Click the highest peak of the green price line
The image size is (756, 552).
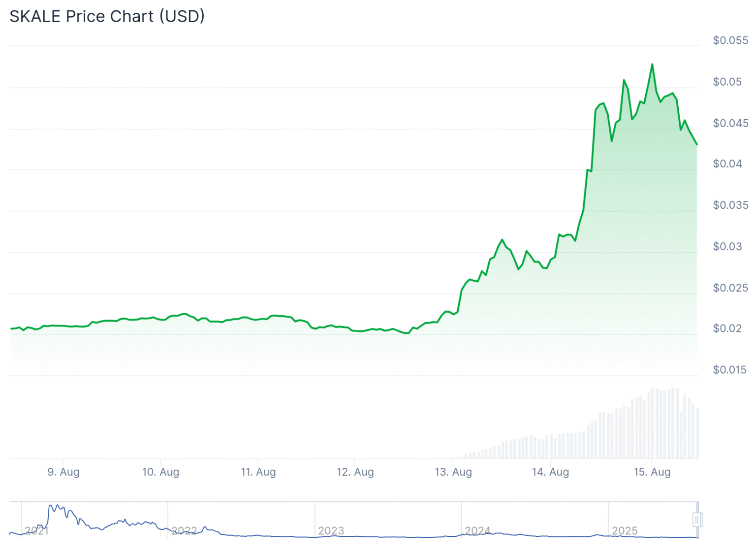(652, 65)
